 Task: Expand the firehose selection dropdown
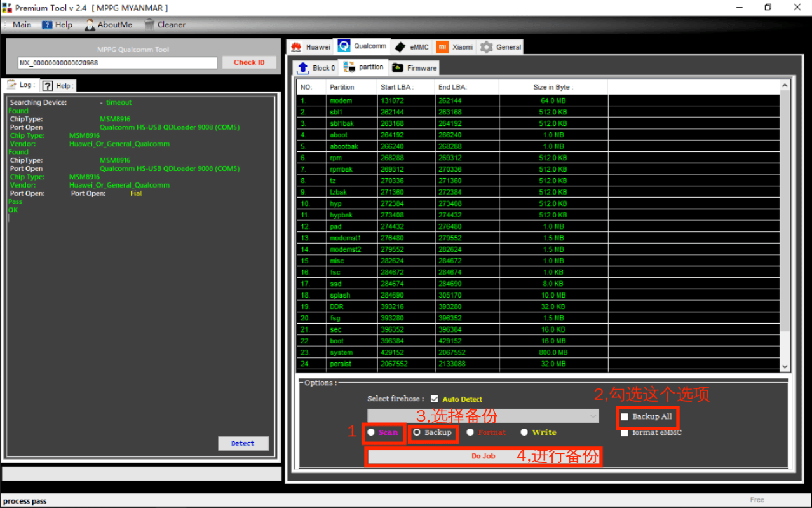click(x=593, y=416)
